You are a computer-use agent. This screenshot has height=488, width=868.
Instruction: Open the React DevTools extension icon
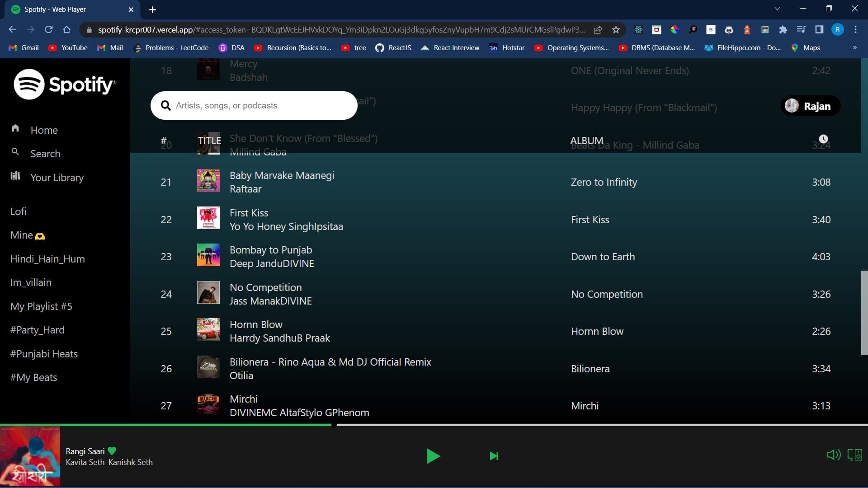pos(638,30)
